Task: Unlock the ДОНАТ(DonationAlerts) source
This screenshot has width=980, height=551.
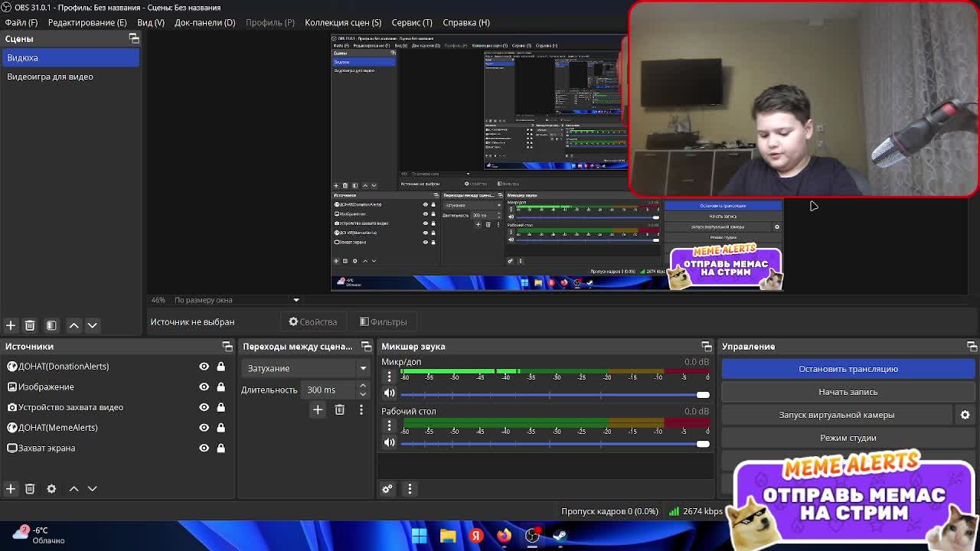Action: pos(220,367)
